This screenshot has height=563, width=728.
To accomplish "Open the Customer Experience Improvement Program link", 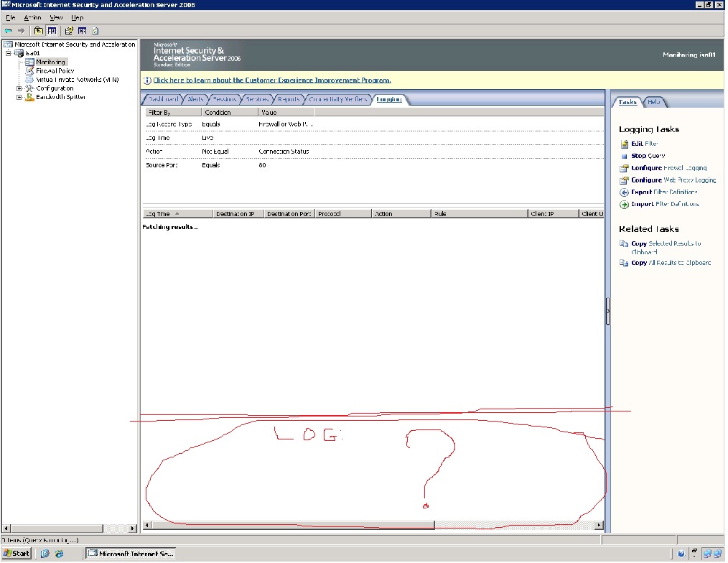I will (271, 80).
